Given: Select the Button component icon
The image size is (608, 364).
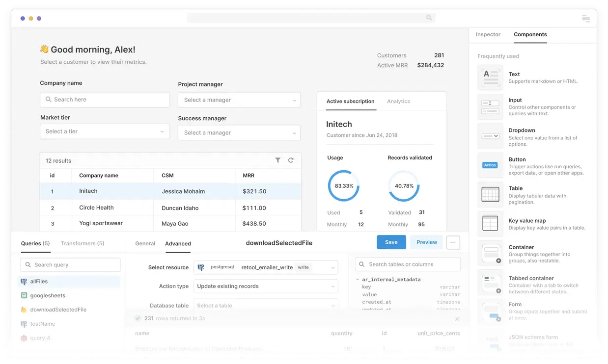Looking at the screenshot, I should point(490,165).
